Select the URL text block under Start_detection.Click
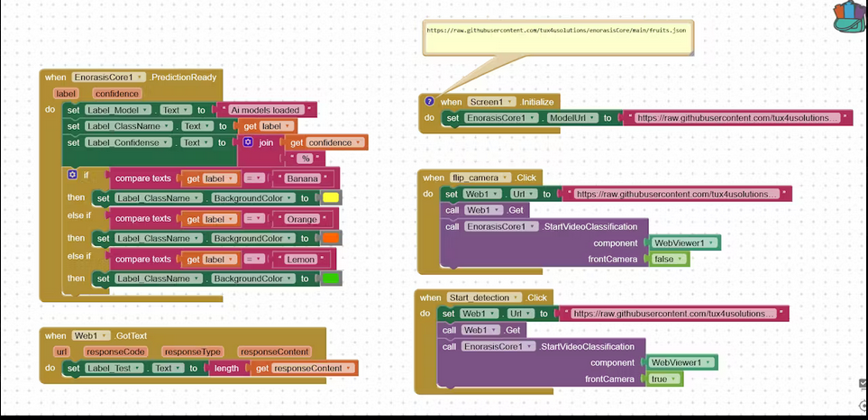This screenshot has width=868, height=420. (x=672, y=314)
